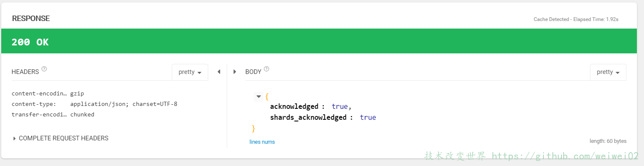The width and height of the screenshot is (644, 166).
Task: Click the help icon beside HEADERS
Action: pyautogui.click(x=44, y=69)
